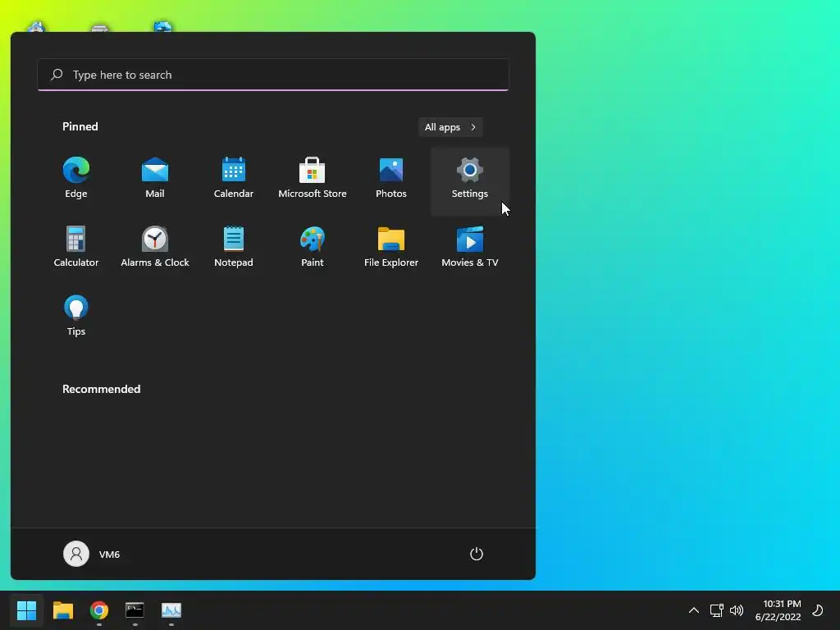
Task: Switch to Chrome on the taskbar
Action: (99, 610)
